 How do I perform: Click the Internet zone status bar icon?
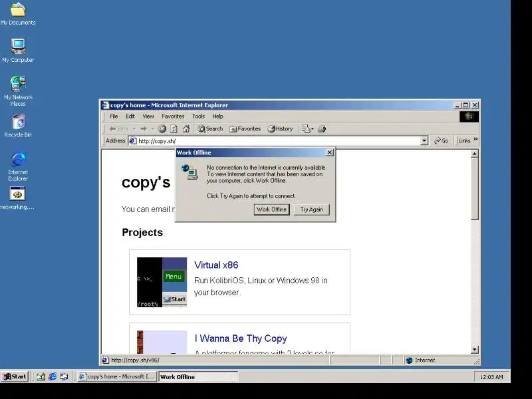coord(409,360)
